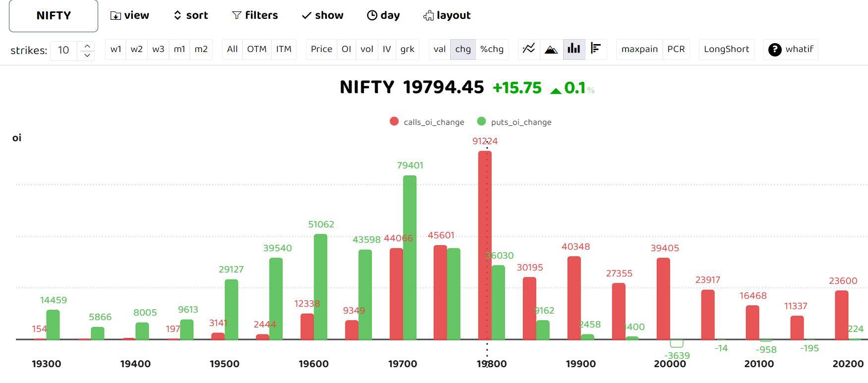Image resolution: width=868 pixels, height=383 pixels.
Task: Click the NIFTY symbol selector box
Action: click(54, 15)
